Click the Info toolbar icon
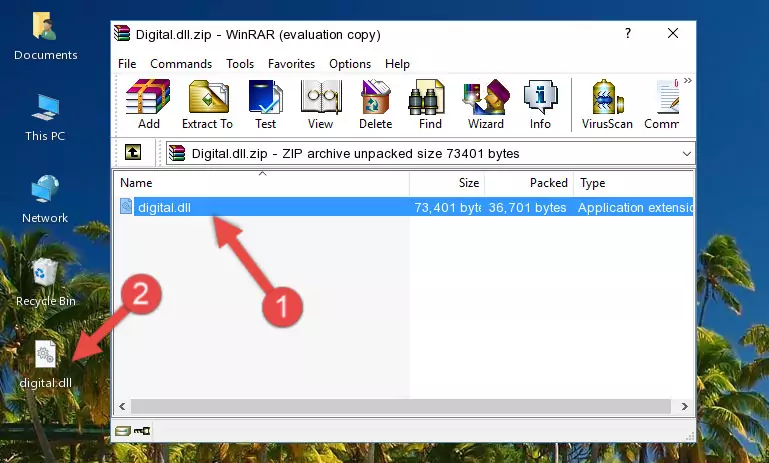 click(x=540, y=104)
